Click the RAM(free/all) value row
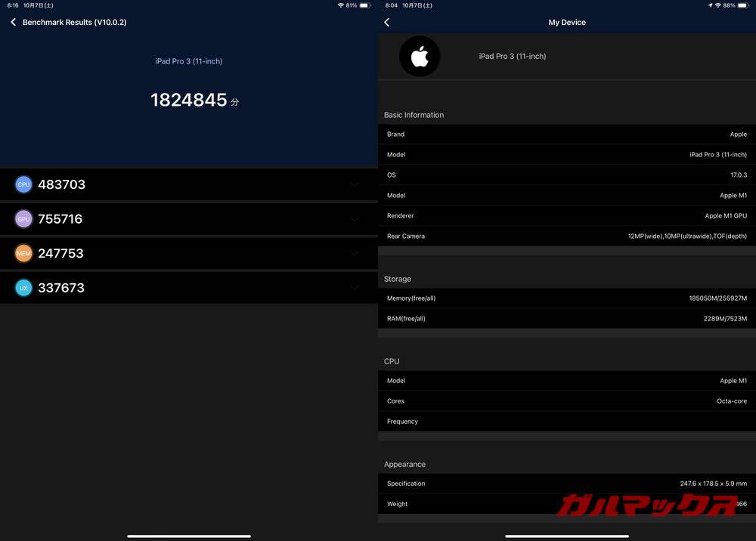Screen dimensions: 756x541 point(565,318)
